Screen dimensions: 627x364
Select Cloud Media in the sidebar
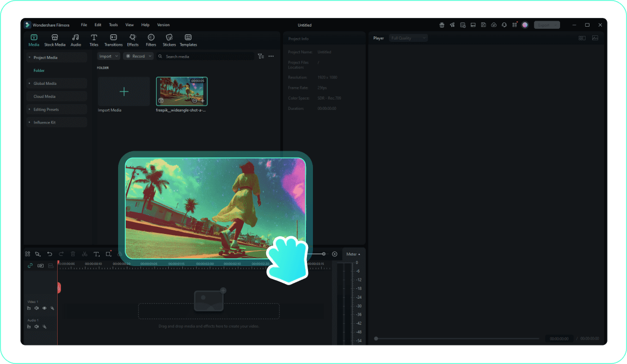pyautogui.click(x=57, y=96)
